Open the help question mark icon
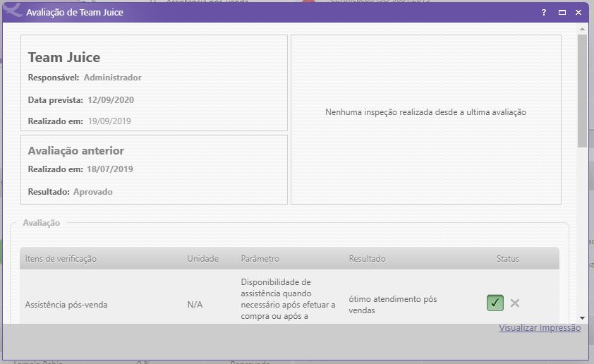Image resolution: width=594 pixels, height=364 pixels. (544, 12)
